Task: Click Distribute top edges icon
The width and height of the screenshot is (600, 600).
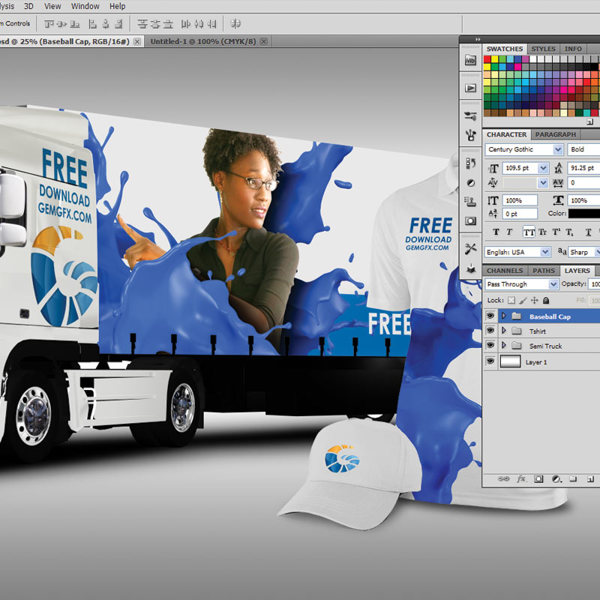Action: coord(142,24)
